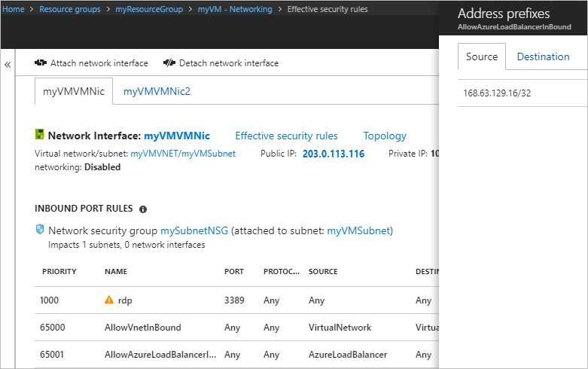Click the network security group shield icon
The height and width of the screenshot is (369, 588).
[x=40, y=229]
